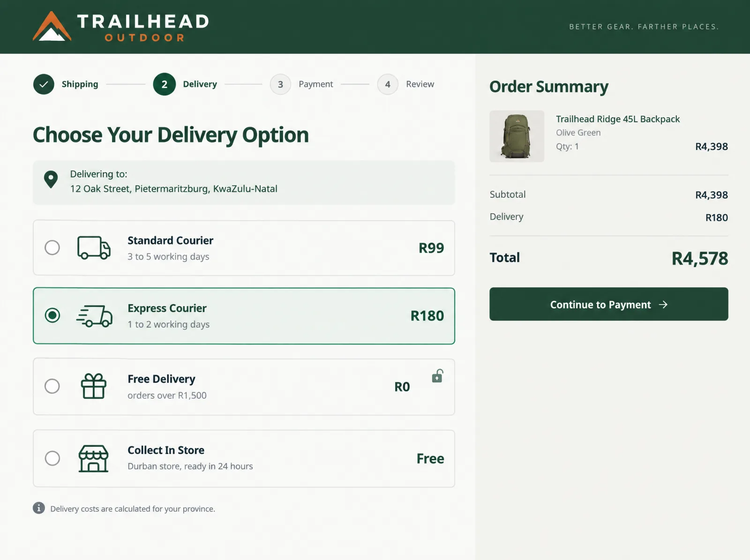Click the Payment step number 3 circle
The image size is (750, 560).
click(x=280, y=84)
